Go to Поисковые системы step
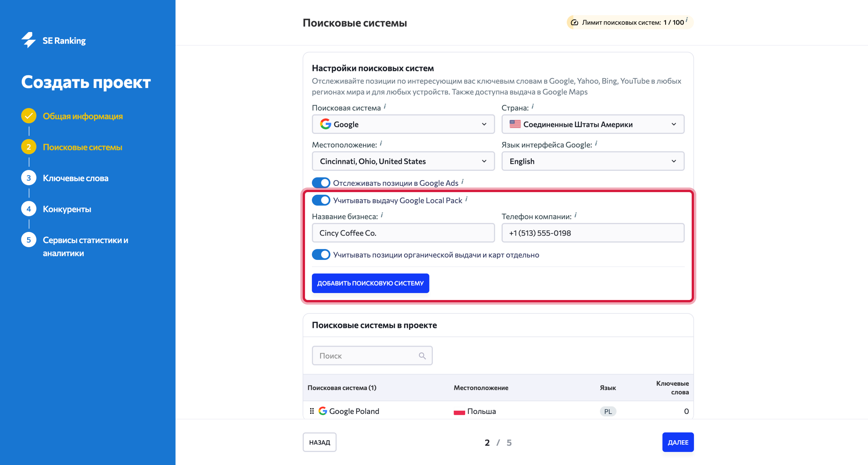Viewport: 868px width, 465px height. click(x=83, y=147)
